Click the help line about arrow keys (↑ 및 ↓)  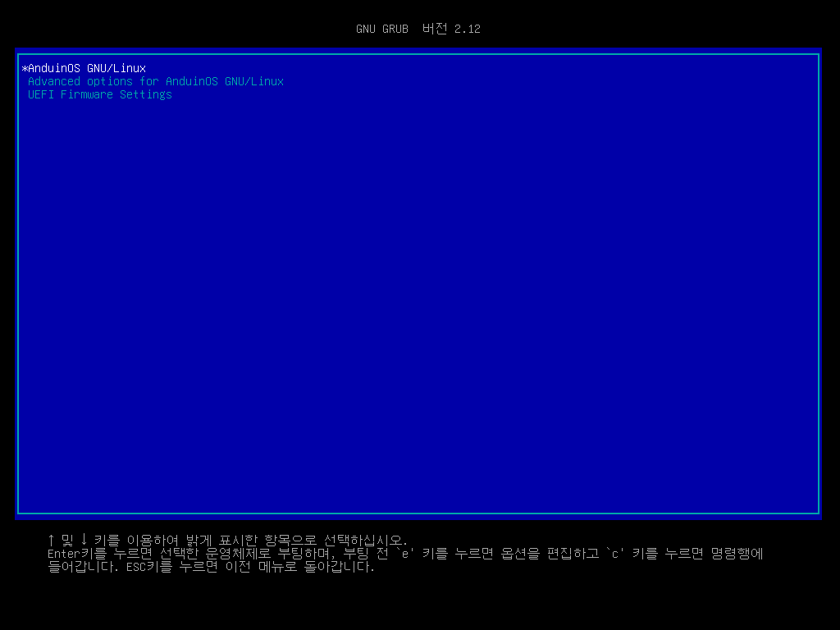pyautogui.click(x=228, y=540)
